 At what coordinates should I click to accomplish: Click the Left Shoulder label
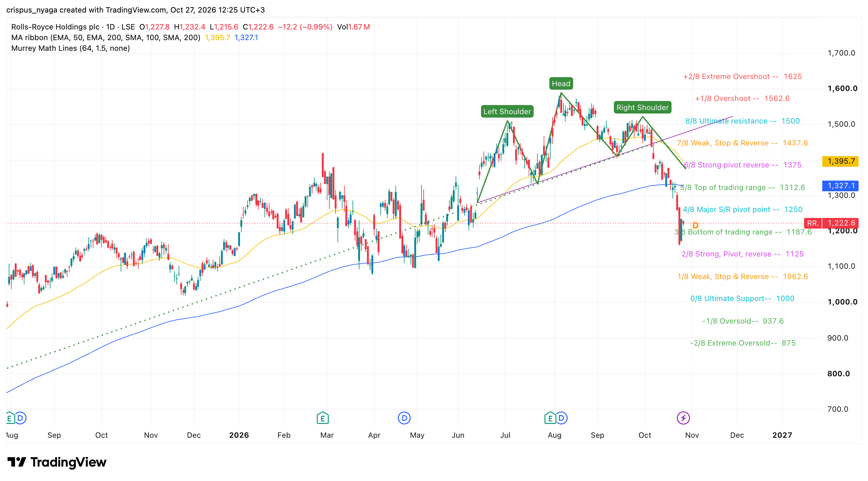[507, 112]
